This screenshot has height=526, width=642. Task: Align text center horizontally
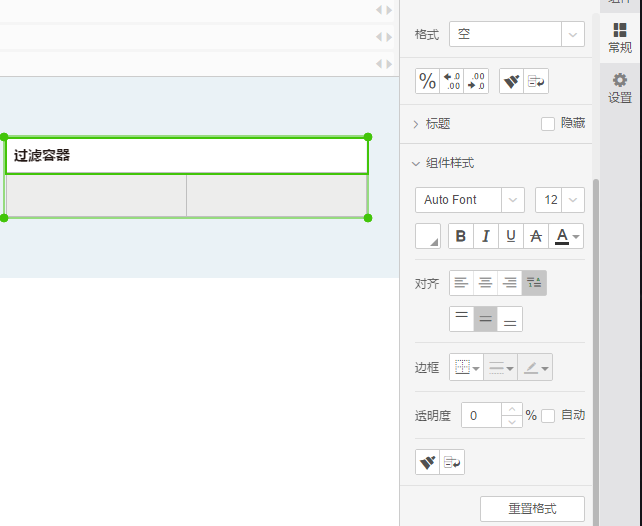tap(486, 283)
